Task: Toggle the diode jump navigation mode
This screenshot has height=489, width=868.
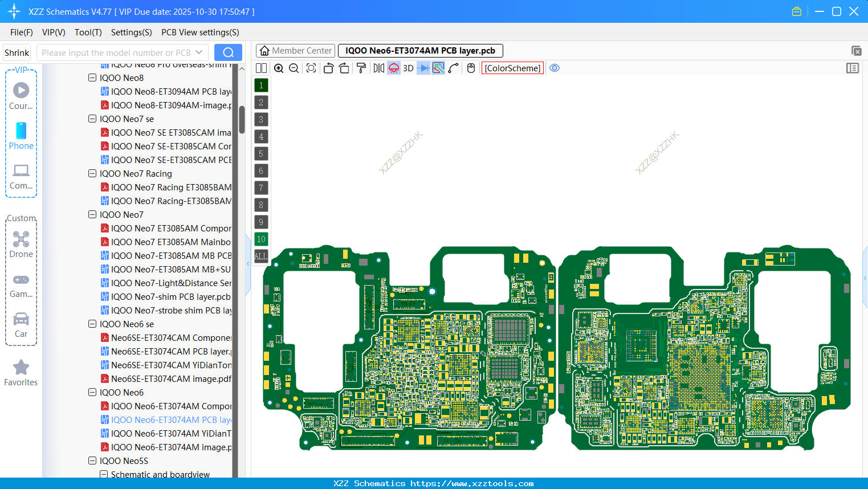Action: point(423,68)
